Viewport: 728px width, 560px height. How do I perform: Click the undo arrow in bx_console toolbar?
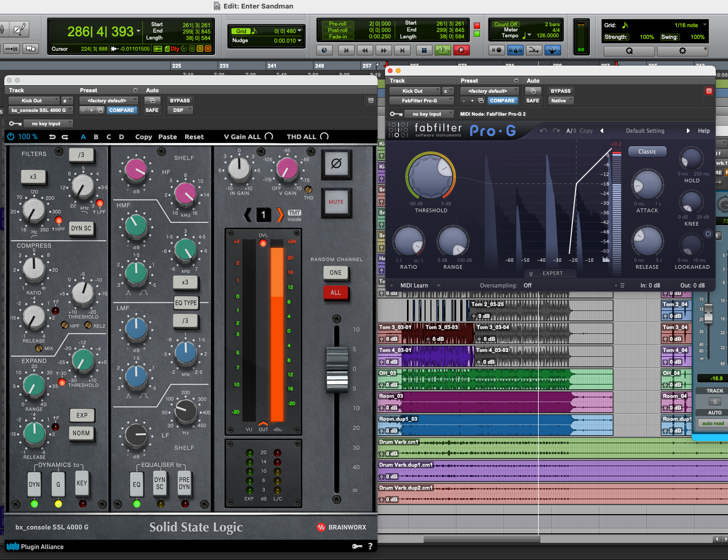click(x=52, y=137)
